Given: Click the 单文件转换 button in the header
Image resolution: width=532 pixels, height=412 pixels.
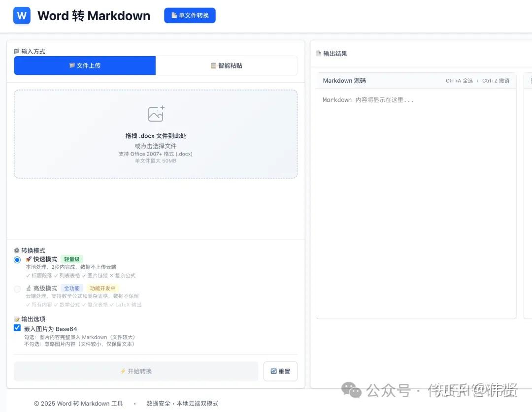Looking at the screenshot, I should click(x=190, y=15).
